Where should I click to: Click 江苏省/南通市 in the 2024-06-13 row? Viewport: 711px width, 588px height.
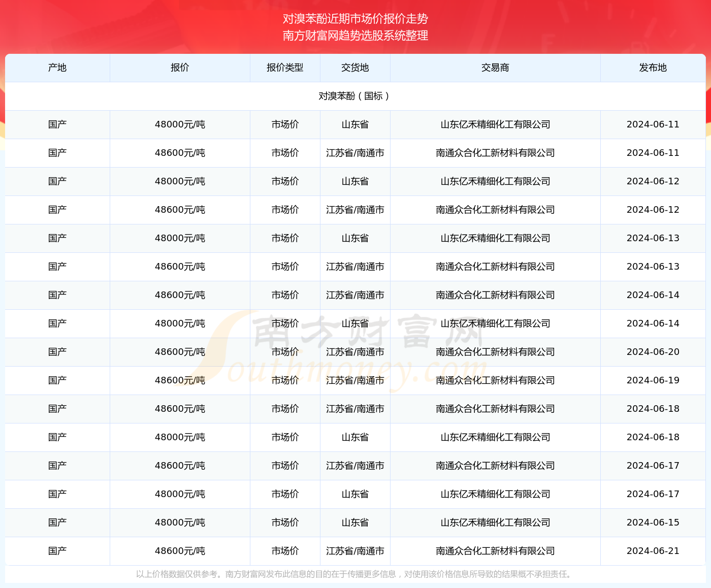click(x=355, y=267)
